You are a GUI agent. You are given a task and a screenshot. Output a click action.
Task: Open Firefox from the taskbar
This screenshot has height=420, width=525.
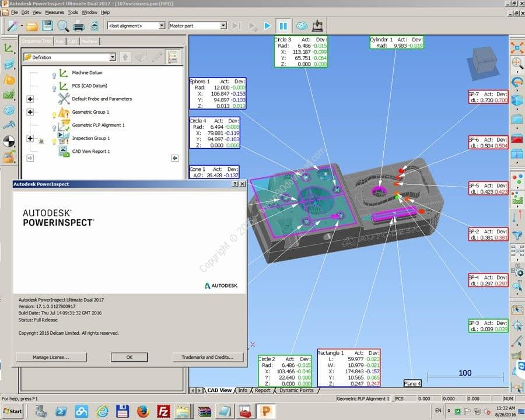coord(143,411)
